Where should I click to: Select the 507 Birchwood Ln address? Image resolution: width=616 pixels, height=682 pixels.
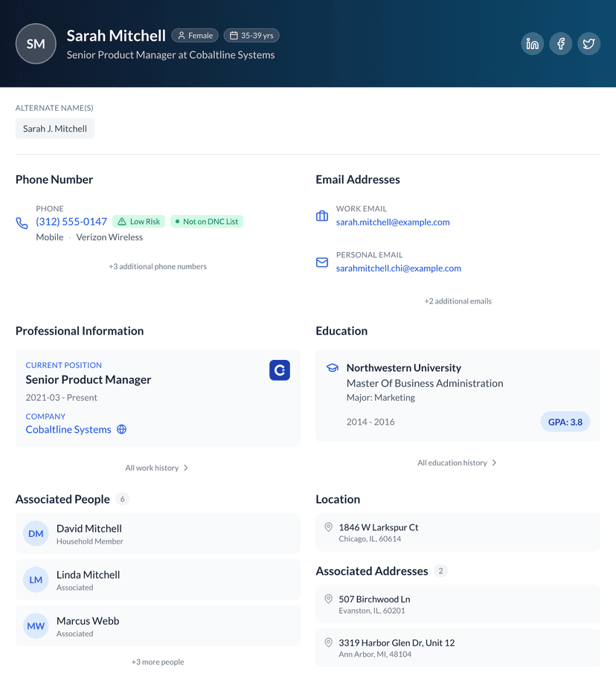458,604
